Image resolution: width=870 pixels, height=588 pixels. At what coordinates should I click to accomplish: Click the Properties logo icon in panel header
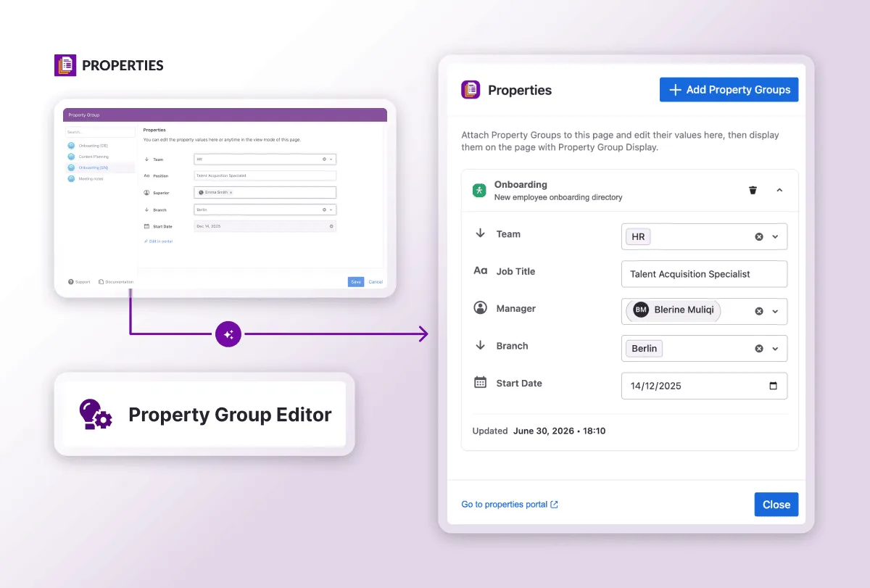(x=471, y=90)
